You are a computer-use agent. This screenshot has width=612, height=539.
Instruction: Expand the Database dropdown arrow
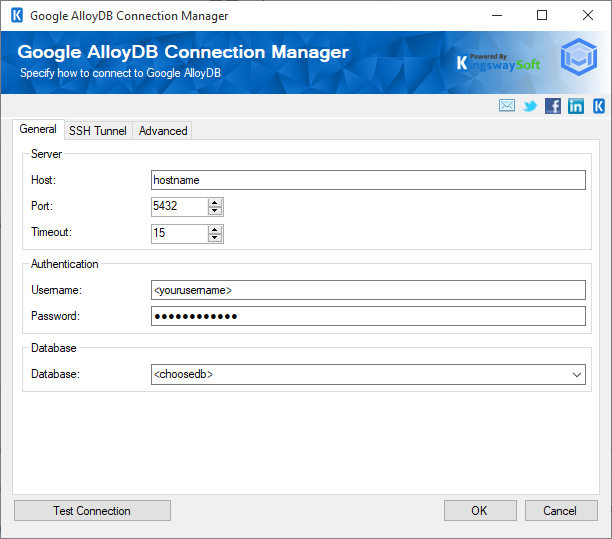576,375
